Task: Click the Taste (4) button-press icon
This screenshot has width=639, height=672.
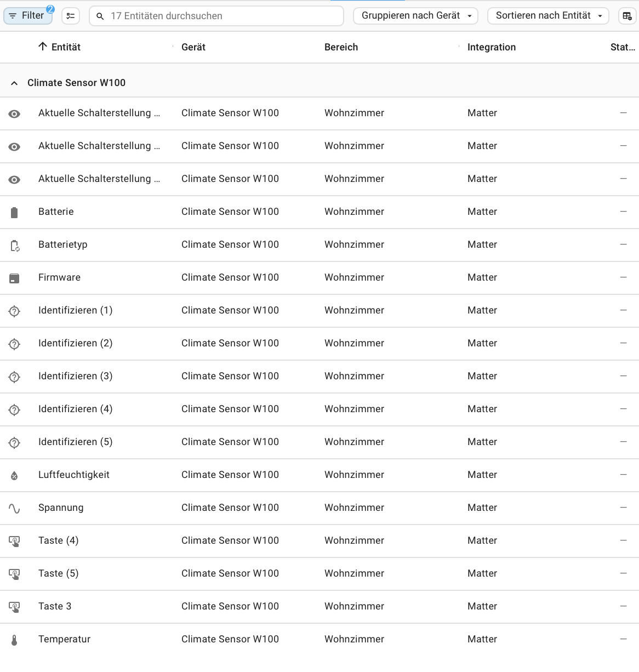Action: (14, 542)
